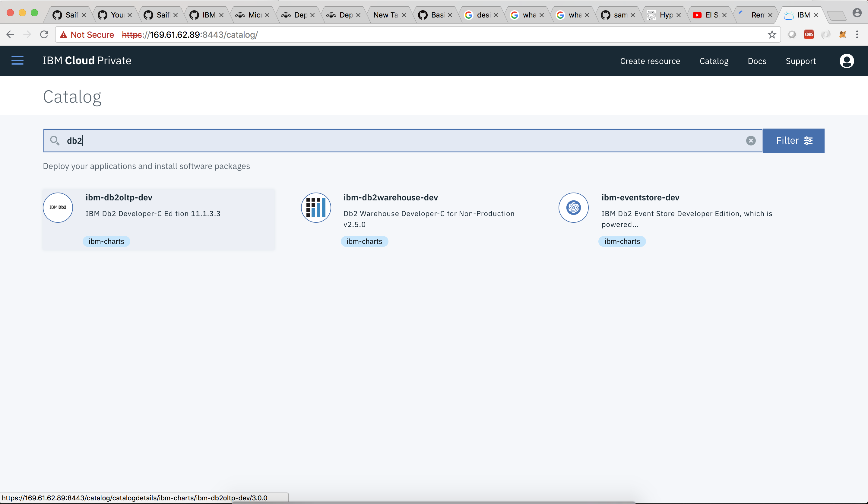Click the Event Store chart logo

tap(574, 208)
